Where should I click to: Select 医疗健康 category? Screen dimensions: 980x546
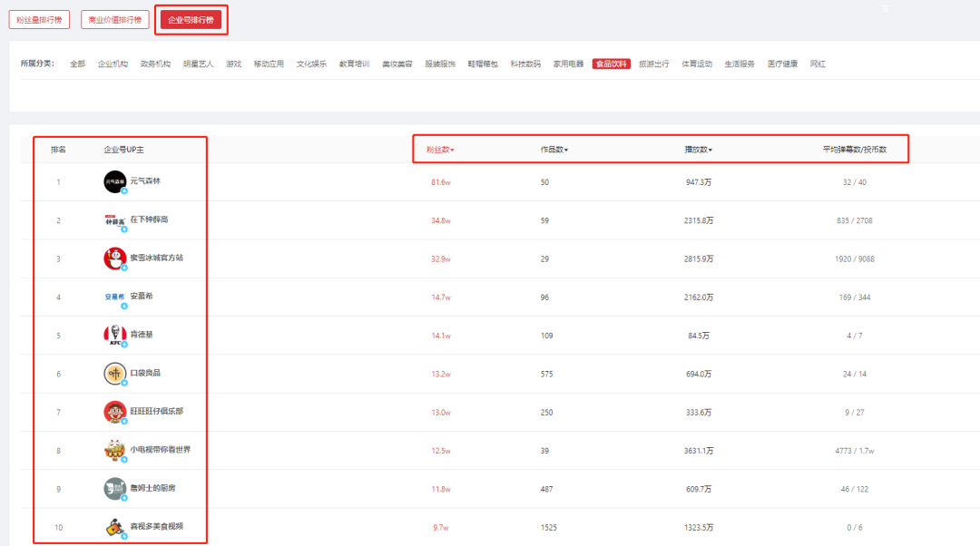(x=782, y=63)
